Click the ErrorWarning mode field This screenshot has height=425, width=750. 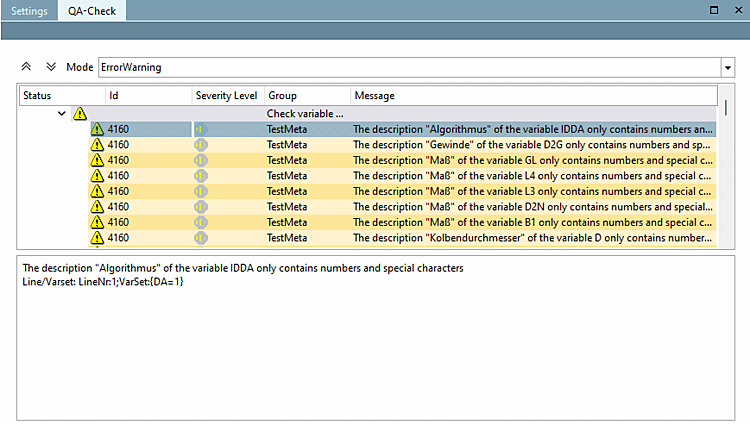(x=409, y=67)
